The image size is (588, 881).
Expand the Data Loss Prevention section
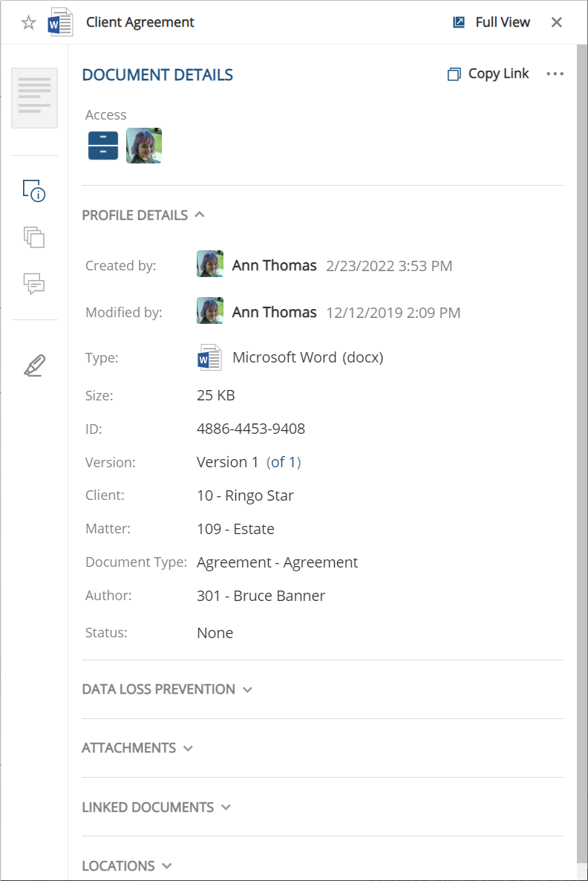[247, 689]
